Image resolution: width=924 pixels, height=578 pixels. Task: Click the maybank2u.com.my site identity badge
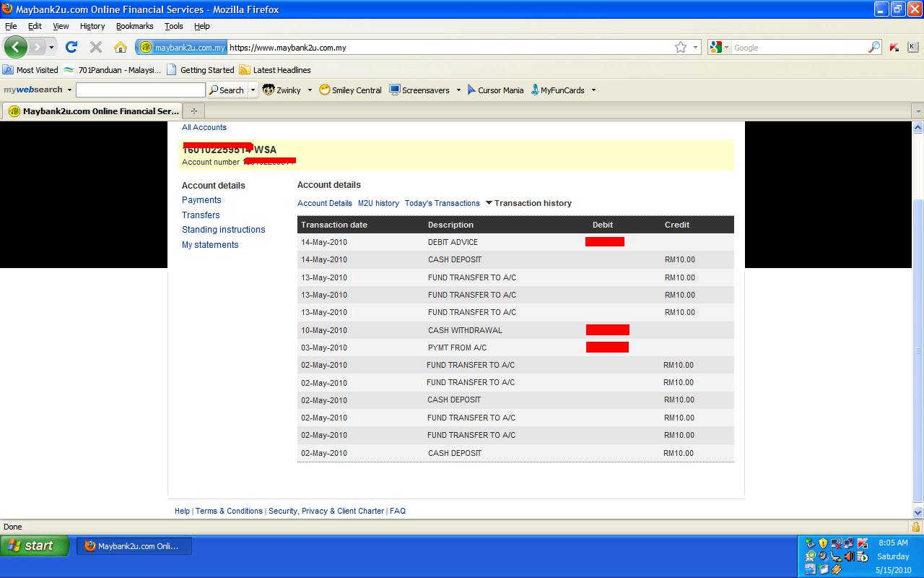click(x=183, y=48)
